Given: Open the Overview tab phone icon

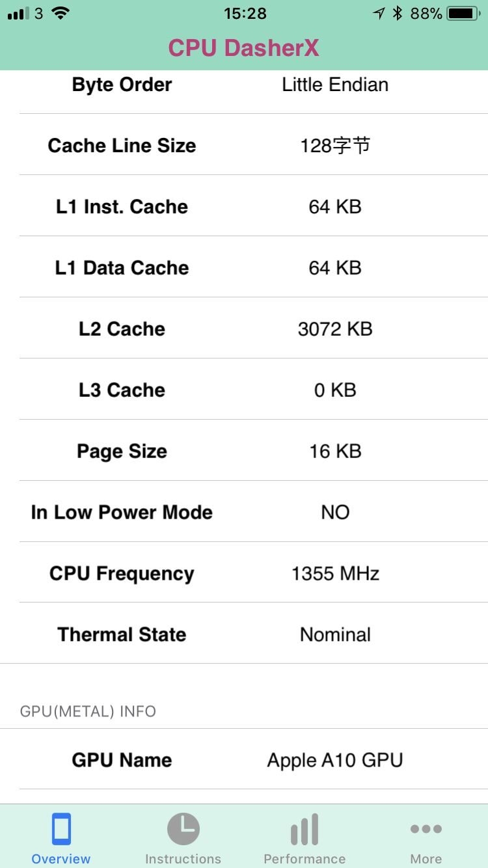Looking at the screenshot, I should click(x=61, y=829).
